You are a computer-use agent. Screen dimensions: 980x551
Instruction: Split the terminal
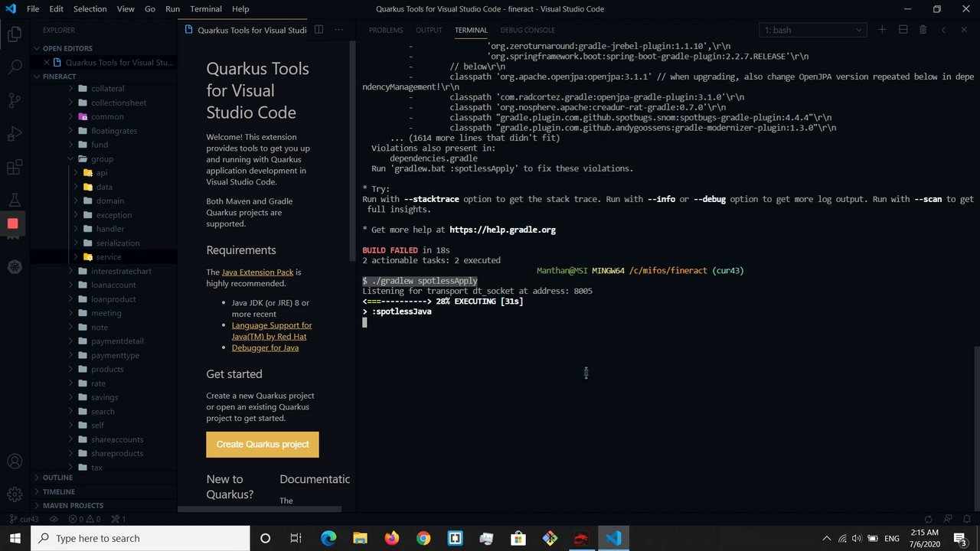903,30
